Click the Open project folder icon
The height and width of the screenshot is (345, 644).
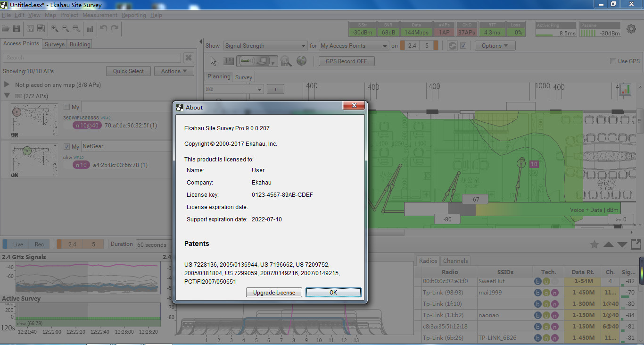pyautogui.click(x=6, y=29)
